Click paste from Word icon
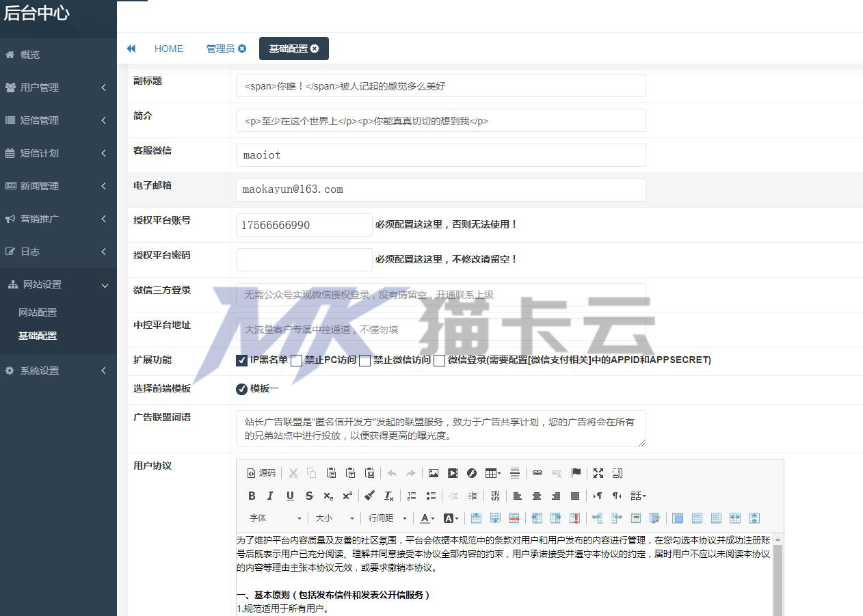Screen dimensions: 863x616 click(370, 473)
